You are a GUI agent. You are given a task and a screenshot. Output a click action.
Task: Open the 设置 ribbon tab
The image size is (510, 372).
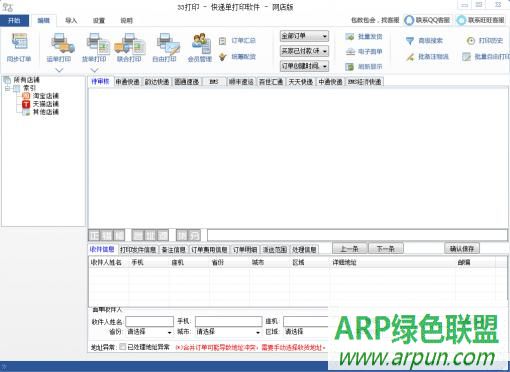pos(99,21)
